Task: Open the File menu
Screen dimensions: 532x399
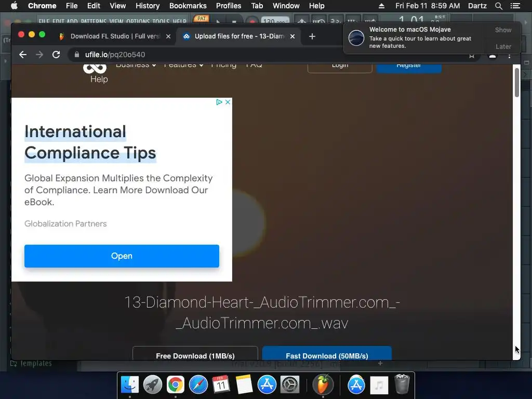Action: 72,6
